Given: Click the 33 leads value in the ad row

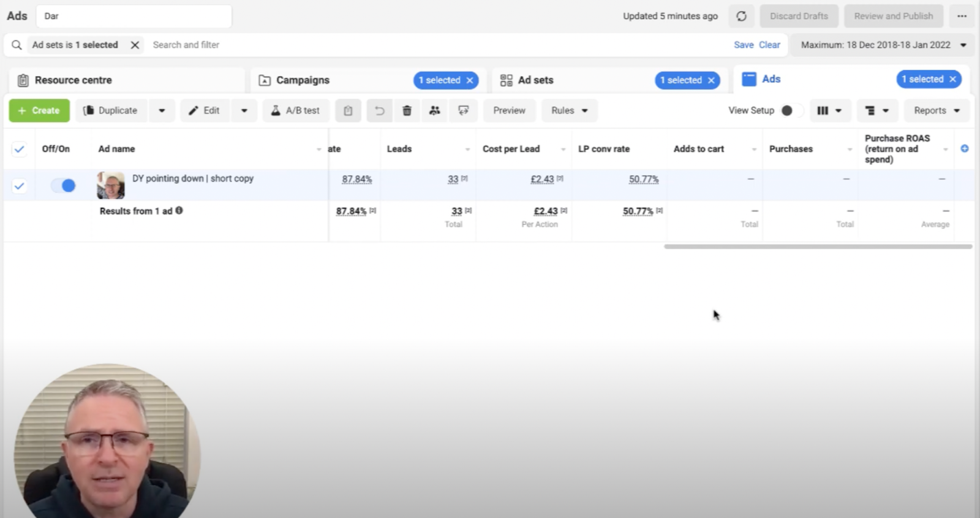Looking at the screenshot, I should (x=453, y=179).
